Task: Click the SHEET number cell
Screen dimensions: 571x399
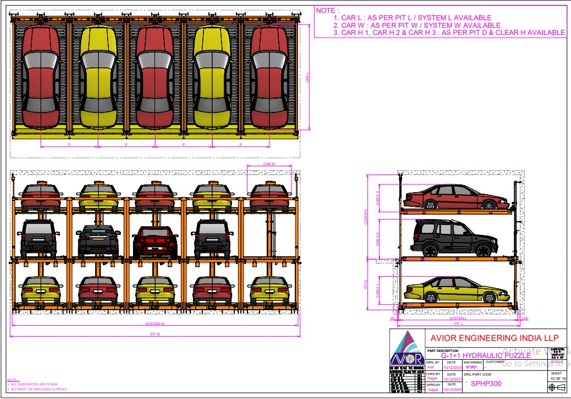Action: tap(556, 376)
